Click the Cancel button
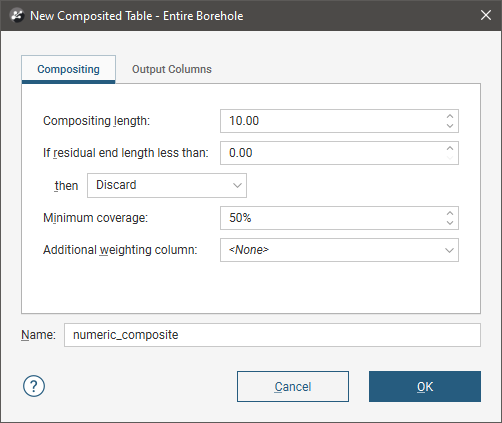The image size is (502, 423). pyautogui.click(x=293, y=387)
